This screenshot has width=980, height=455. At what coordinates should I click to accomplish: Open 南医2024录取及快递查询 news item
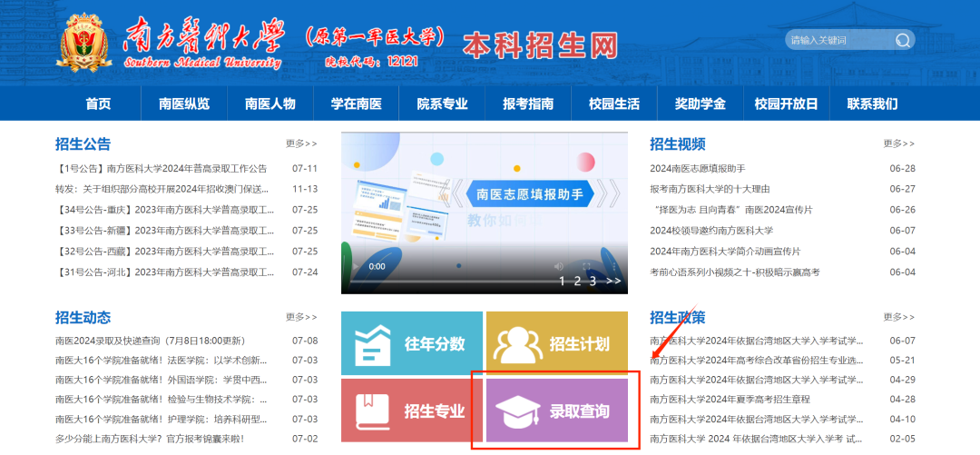coord(150,341)
